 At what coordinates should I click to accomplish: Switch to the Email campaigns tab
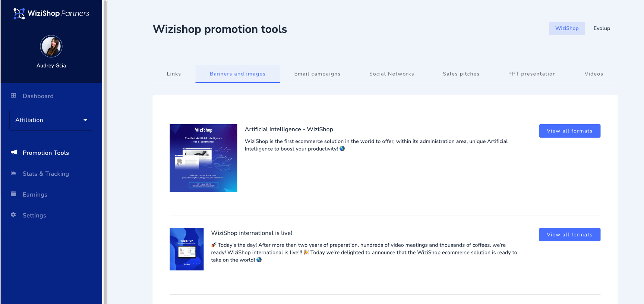[x=318, y=74]
